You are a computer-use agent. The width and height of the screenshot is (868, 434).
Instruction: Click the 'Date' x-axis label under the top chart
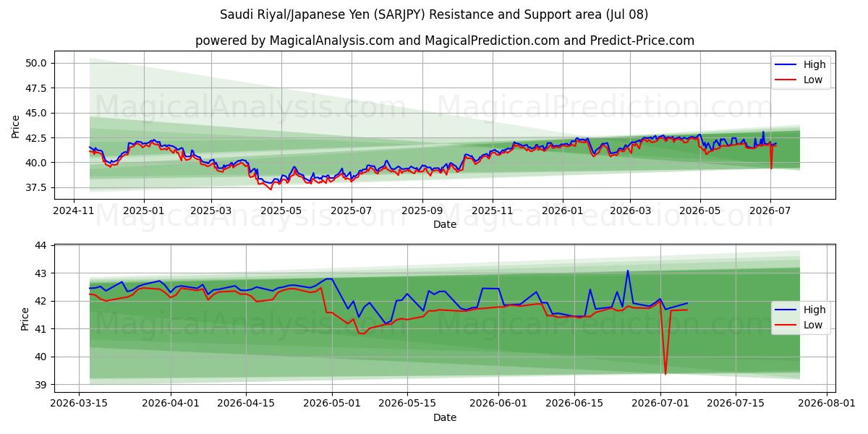coord(444,224)
